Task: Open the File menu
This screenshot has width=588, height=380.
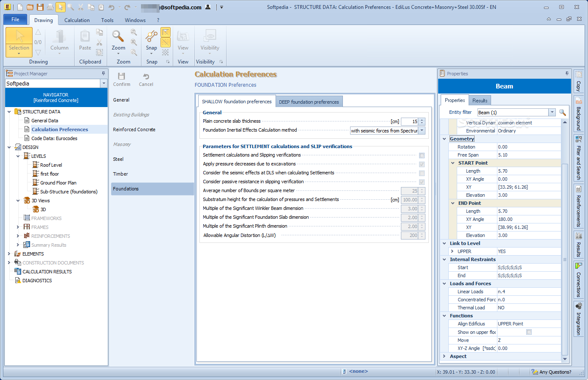Action: tap(15, 19)
